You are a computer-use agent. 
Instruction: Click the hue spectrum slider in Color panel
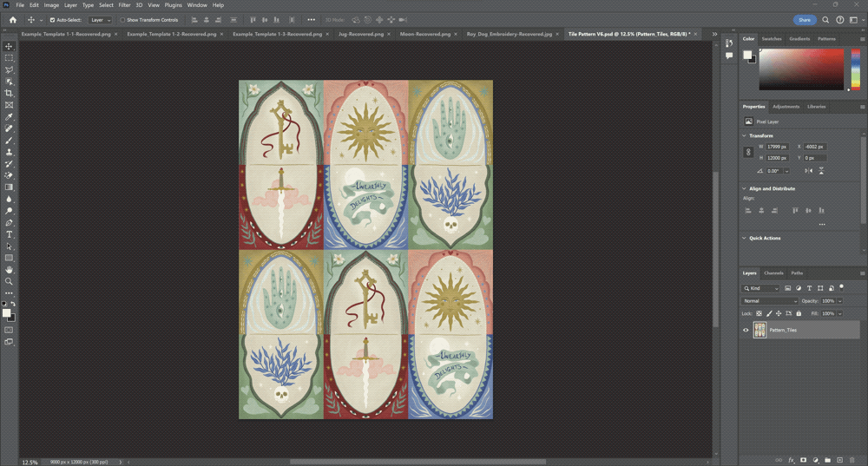(x=855, y=69)
